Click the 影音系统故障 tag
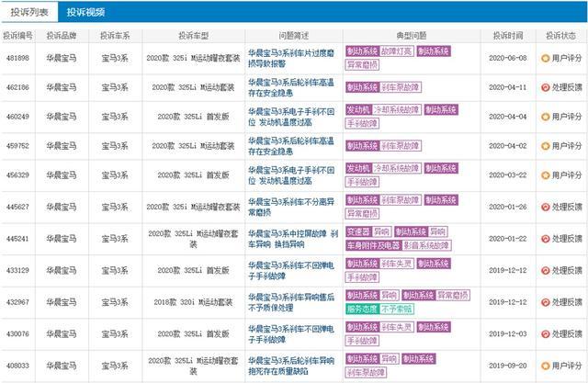Viewport: 588px width, 383px height. click(x=426, y=246)
